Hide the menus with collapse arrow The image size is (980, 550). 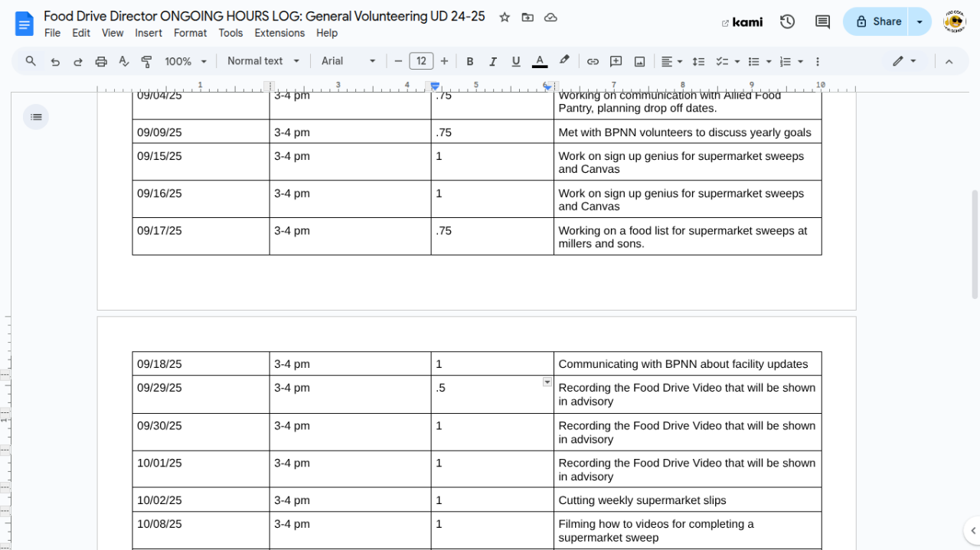click(949, 61)
